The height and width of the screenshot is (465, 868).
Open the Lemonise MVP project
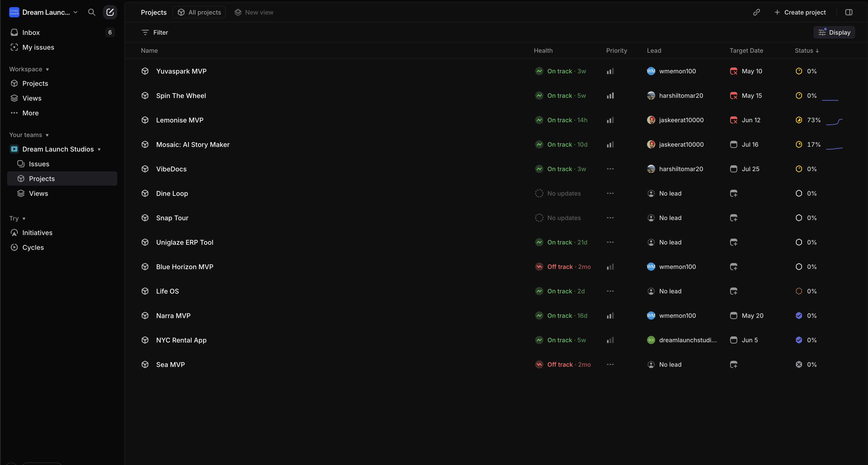180,120
